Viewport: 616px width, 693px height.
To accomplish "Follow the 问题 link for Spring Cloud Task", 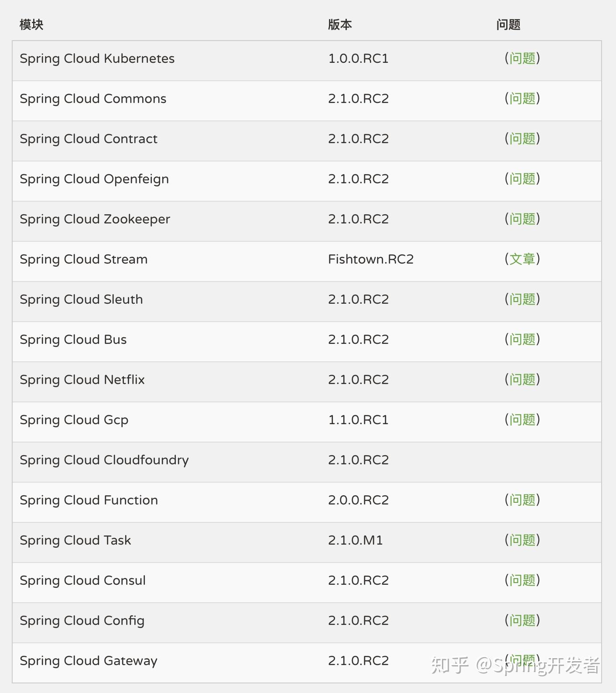I will coord(522,540).
